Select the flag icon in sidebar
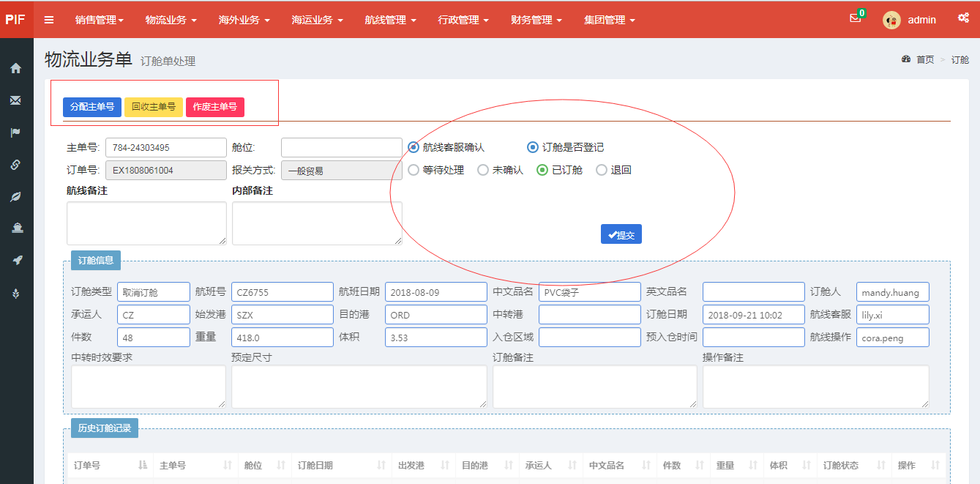Image resolution: width=980 pixels, height=484 pixels. click(15, 133)
